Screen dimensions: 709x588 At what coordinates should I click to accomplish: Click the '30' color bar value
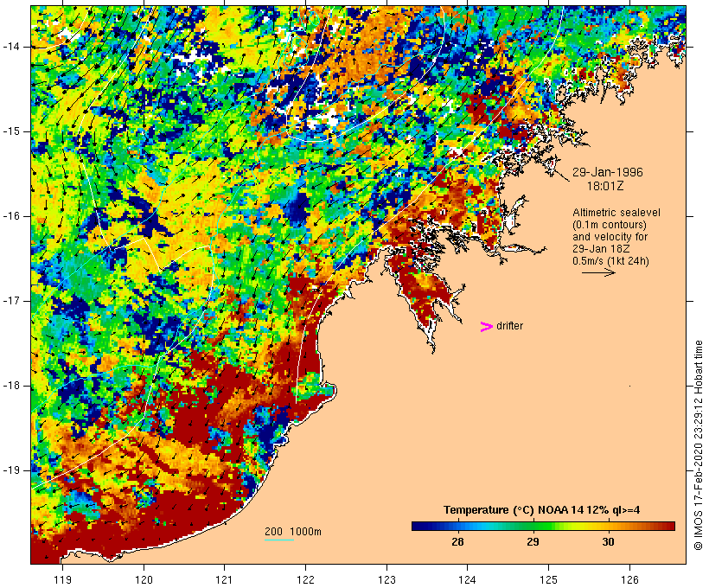pos(608,542)
